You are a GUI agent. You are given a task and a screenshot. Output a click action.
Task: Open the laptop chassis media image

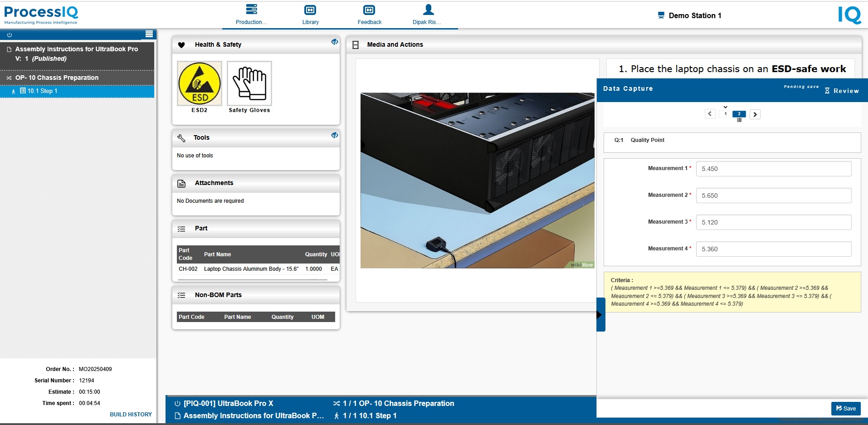(x=478, y=181)
